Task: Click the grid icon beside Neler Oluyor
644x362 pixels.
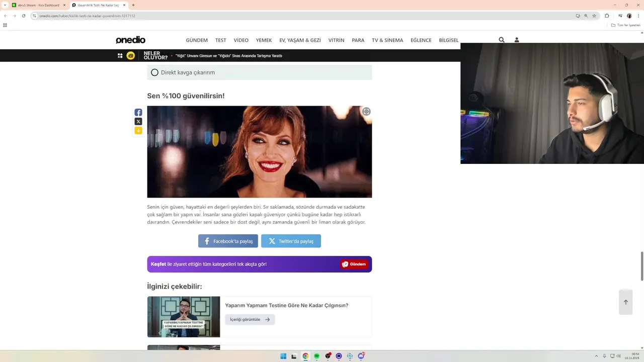Action: click(120, 56)
